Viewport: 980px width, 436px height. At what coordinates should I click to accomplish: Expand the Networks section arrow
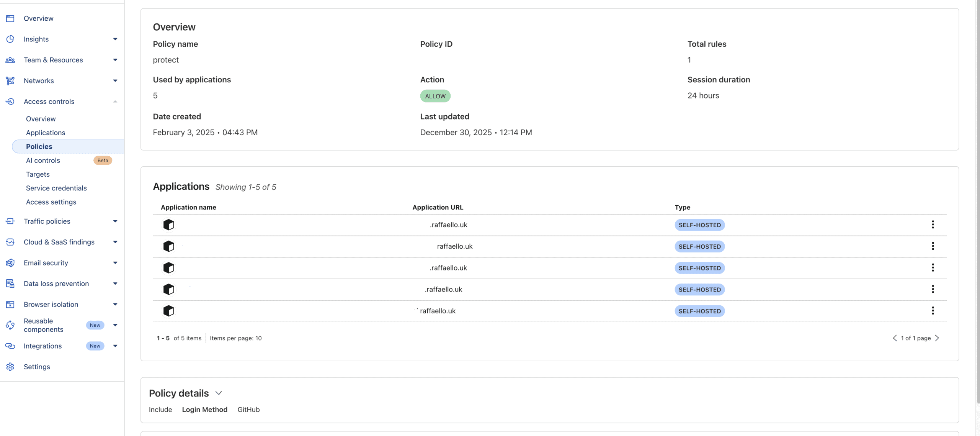(115, 80)
